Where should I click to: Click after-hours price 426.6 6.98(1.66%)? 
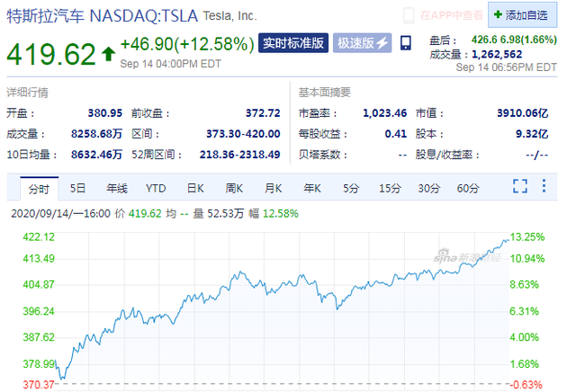514,40
